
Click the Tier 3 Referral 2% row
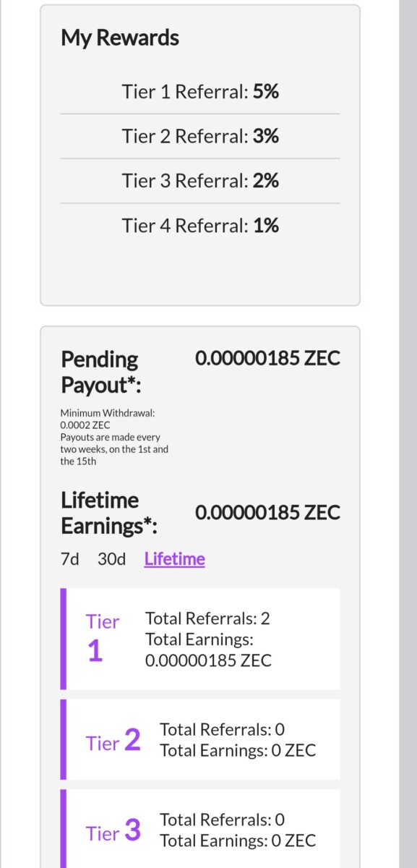(200, 181)
